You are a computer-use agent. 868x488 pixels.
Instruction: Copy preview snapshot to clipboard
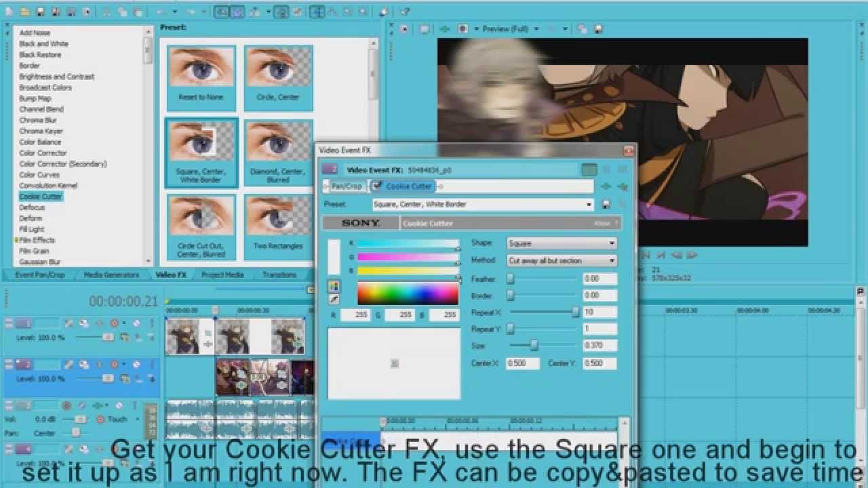click(x=583, y=29)
